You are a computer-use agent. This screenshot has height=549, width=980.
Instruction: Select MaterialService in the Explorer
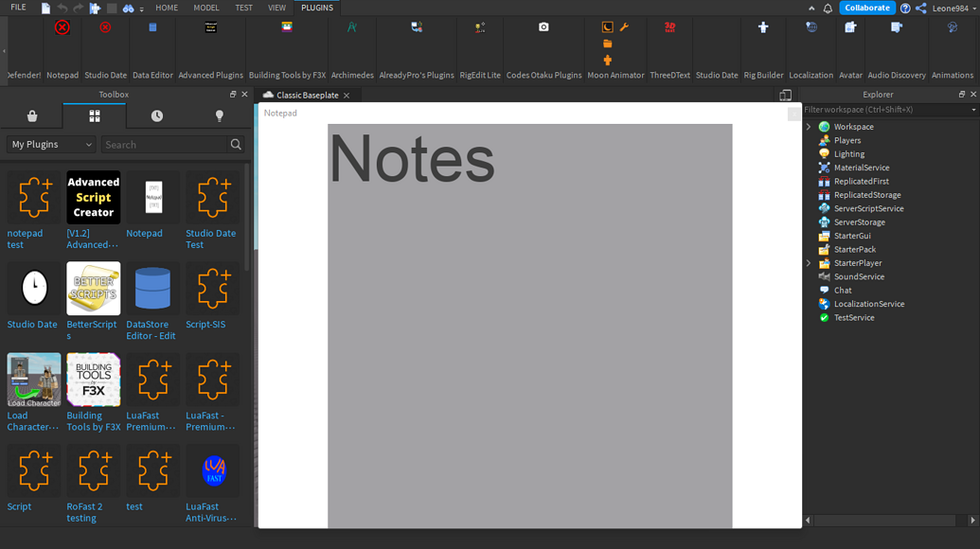[862, 168]
